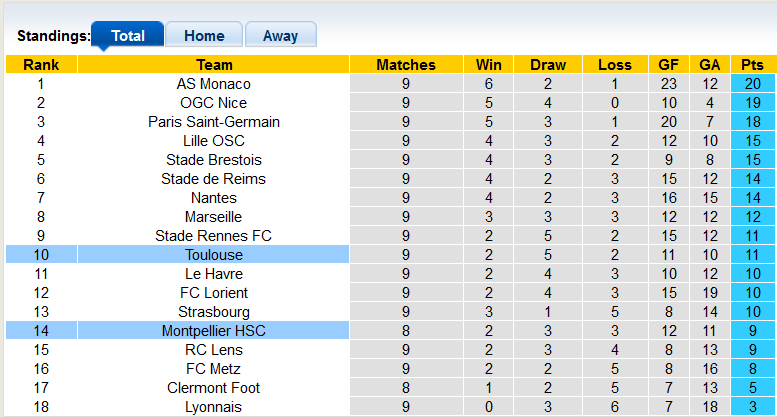
Task: Click the AS Monaco team link
Action: pos(213,84)
